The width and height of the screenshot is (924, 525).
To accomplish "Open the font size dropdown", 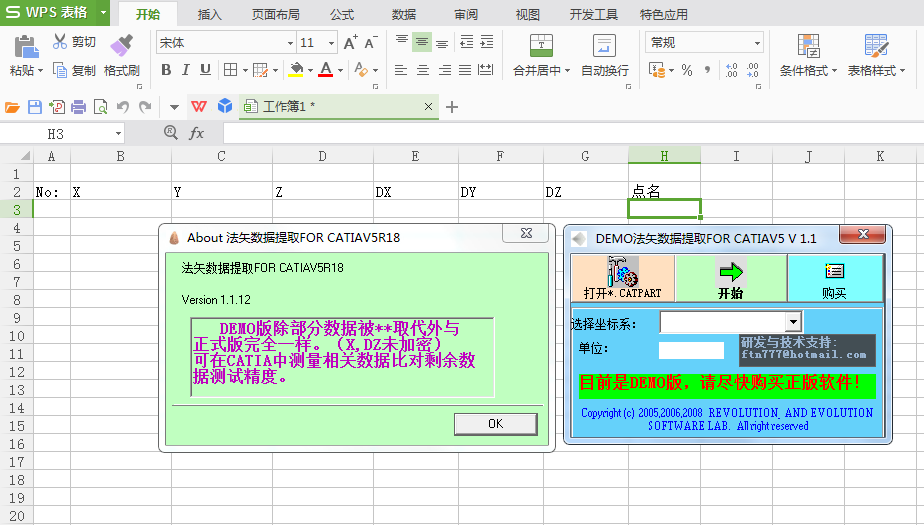I will pyautogui.click(x=331, y=43).
